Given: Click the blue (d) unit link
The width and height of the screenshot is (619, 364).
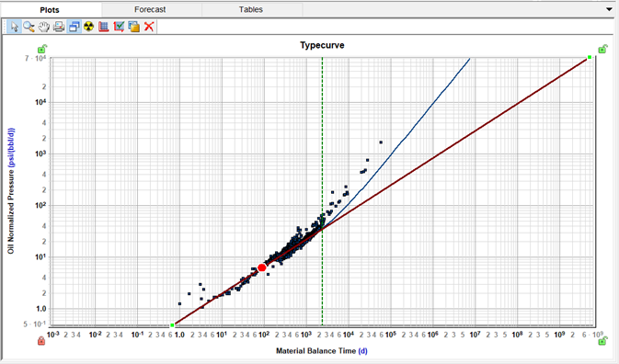Looking at the screenshot, I should (362, 351).
